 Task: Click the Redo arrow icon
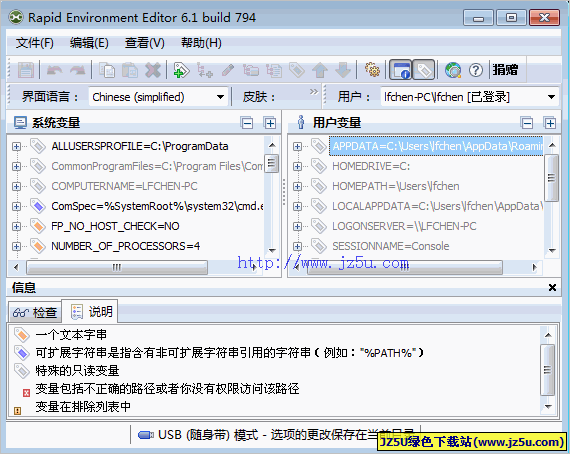point(77,70)
